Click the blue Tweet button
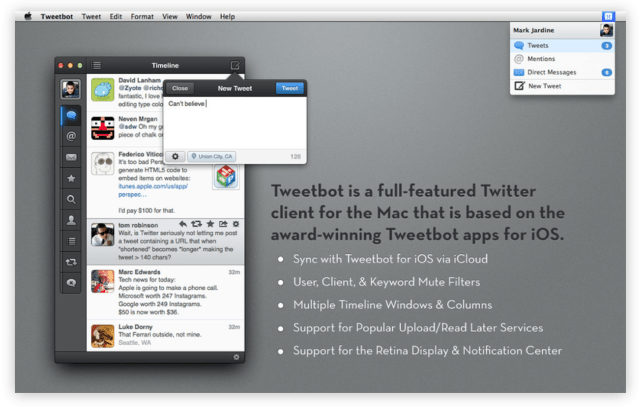Image resolution: width=640 pixels, height=407 pixels. (x=290, y=88)
